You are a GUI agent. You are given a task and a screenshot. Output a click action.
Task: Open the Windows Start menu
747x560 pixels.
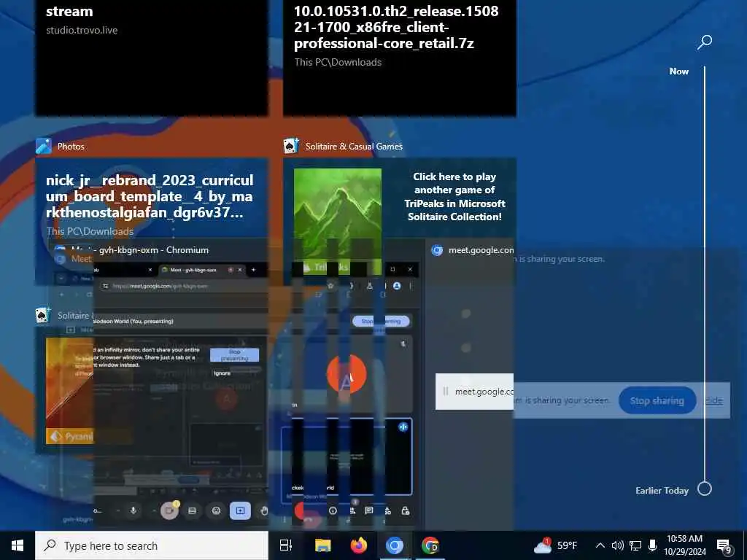click(x=18, y=545)
